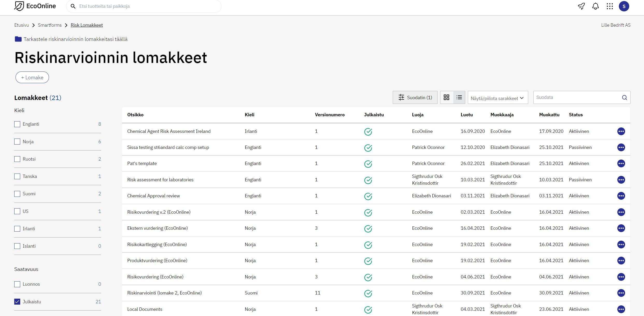Check the US language filter
Screen dimensions: 644x316
click(17, 211)
